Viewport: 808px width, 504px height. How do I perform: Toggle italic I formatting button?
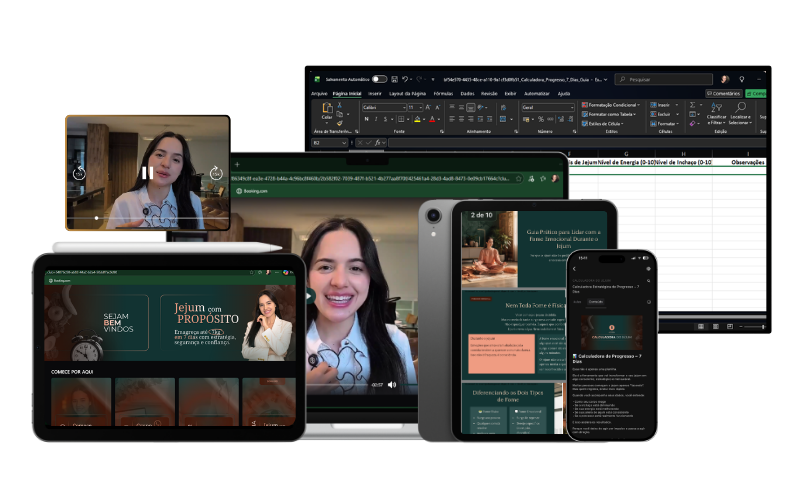point(376,119)
